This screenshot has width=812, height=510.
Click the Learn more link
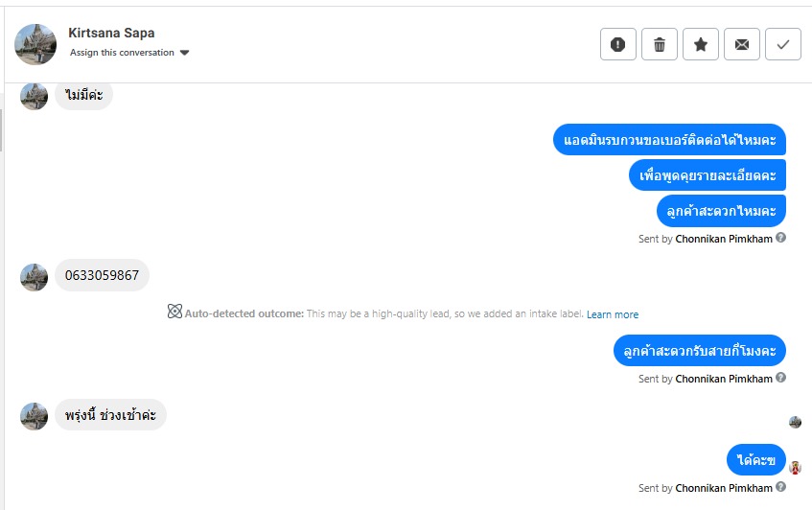pos(613,314)
